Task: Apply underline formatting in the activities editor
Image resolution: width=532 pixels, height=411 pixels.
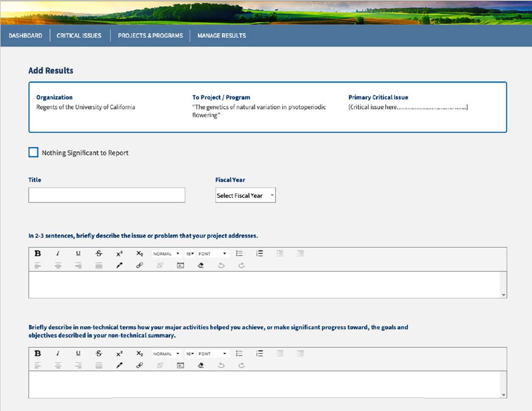Action: 77,353
